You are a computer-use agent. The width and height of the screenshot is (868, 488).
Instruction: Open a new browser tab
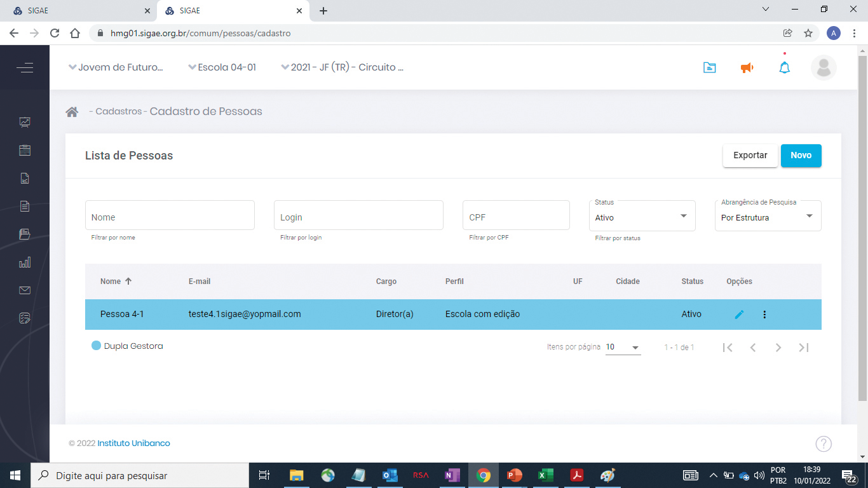pos(323,11)
